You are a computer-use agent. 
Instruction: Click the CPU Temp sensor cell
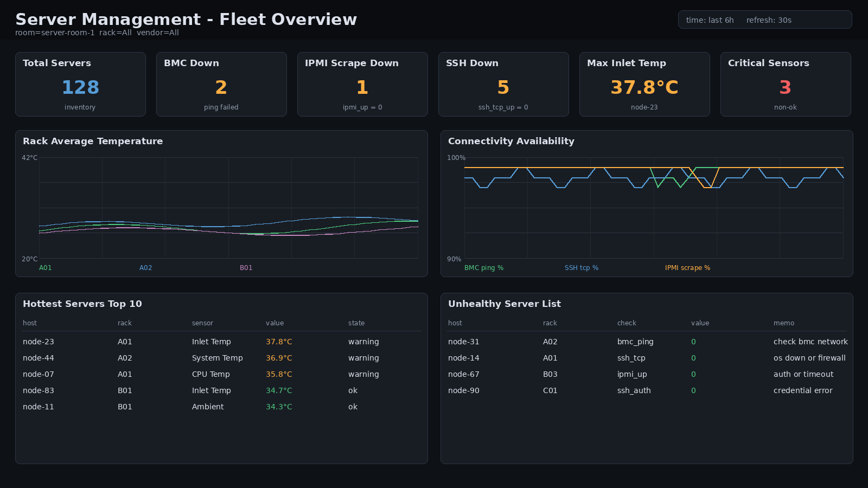pyautogui.click(x=211, y=374)
